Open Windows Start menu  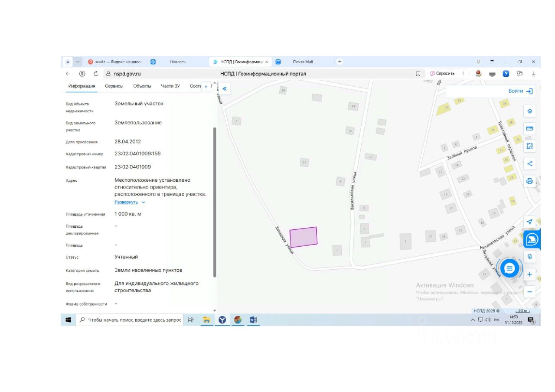click(68, 320)
